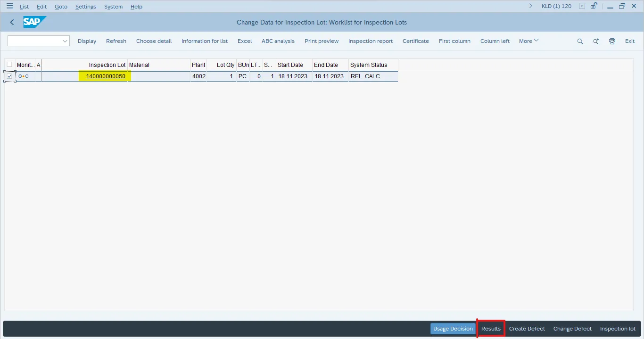This screenshot has width=644, height=339.
Task: Open the Settings menu
Action: pyautogui.click(x=85, y=7)
